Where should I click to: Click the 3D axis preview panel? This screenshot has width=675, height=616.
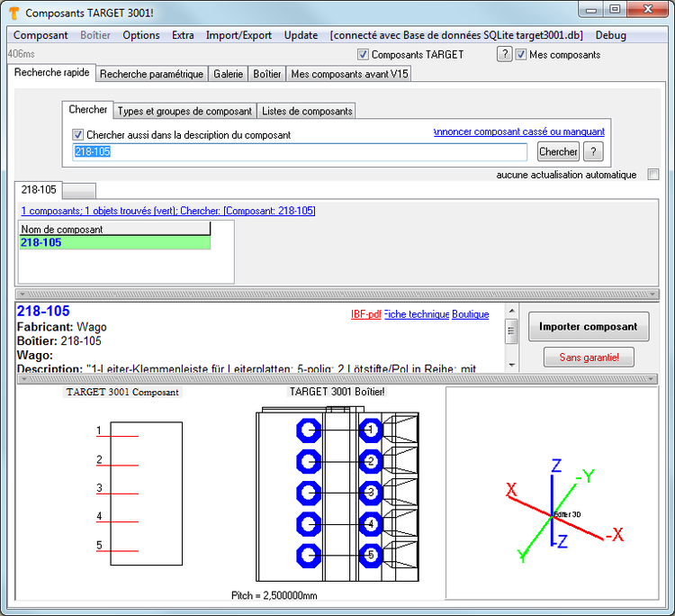click(x=553, y=494)
